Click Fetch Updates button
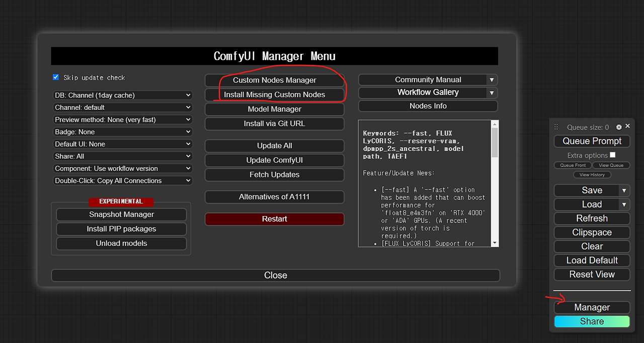The height and width of the screenshot is (343, 644). point(275,175)
